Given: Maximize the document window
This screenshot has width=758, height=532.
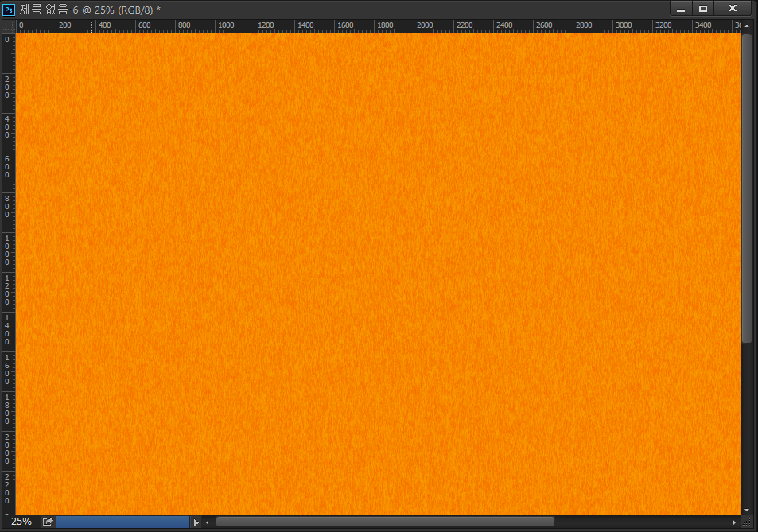Looking at the screenshot, I should tap(703, 9).
